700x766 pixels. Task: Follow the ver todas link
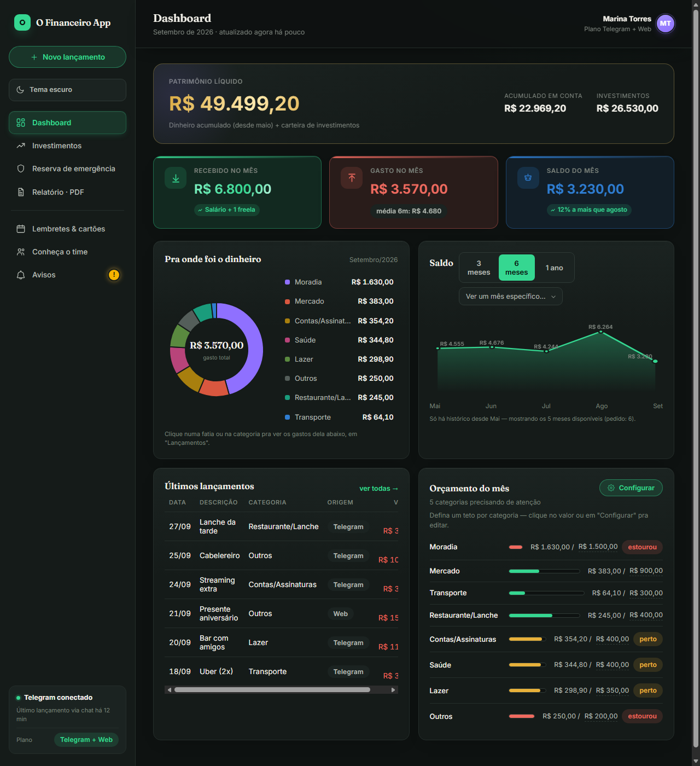pos(378,489)
